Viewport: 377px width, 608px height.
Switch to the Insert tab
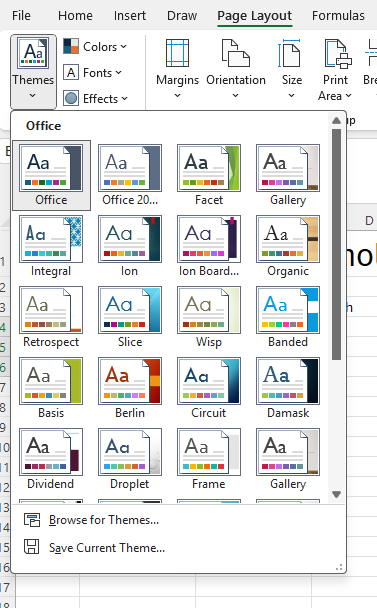[x=130, y=16]
